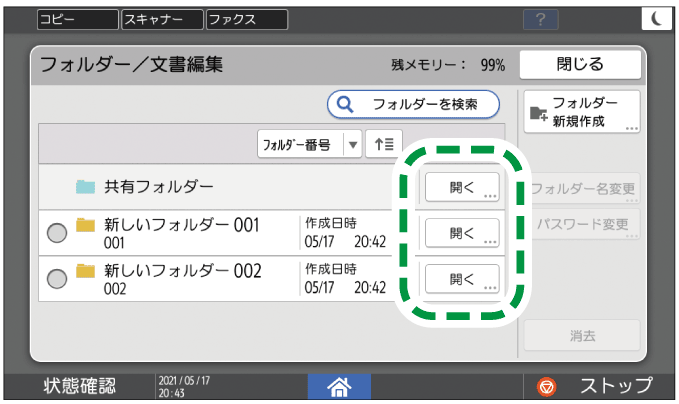Click yellow folder icon of 新しいフォルダー 001
Screen dimensions: 679x404
tap(85, 225)
